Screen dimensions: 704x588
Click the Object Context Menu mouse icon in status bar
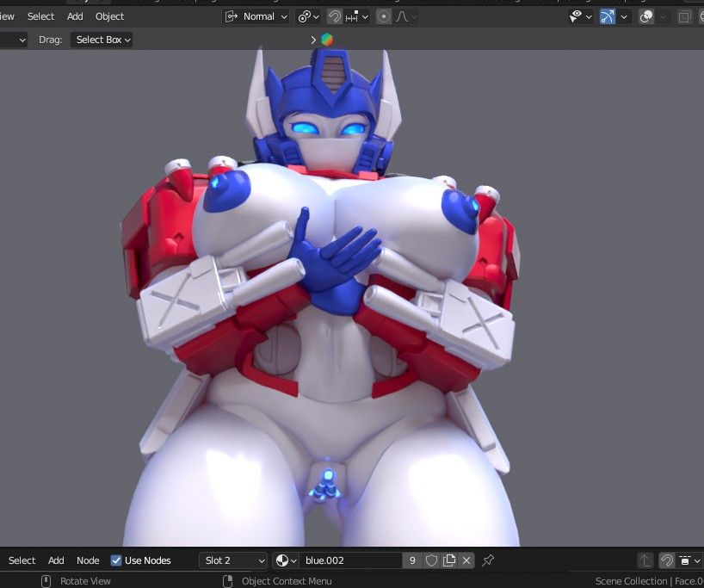[x=227, y=581]
